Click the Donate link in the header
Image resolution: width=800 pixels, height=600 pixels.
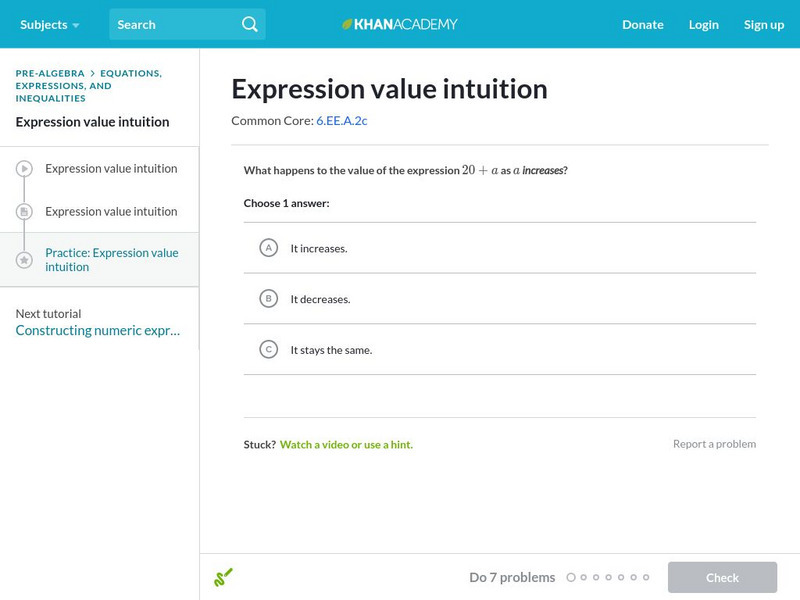641,24
